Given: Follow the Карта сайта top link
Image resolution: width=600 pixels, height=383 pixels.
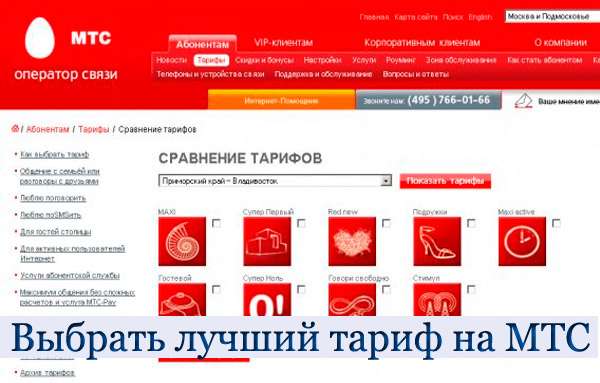Looking at the screenshot, I should [416, 17].
